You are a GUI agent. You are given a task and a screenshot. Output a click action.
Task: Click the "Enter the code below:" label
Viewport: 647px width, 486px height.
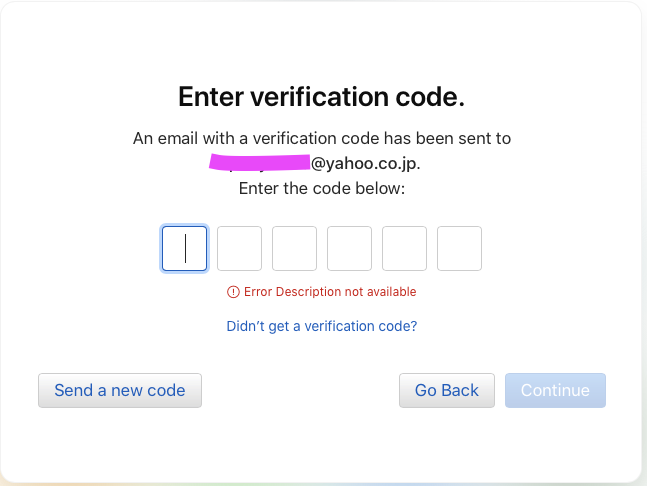coord(322,188)
